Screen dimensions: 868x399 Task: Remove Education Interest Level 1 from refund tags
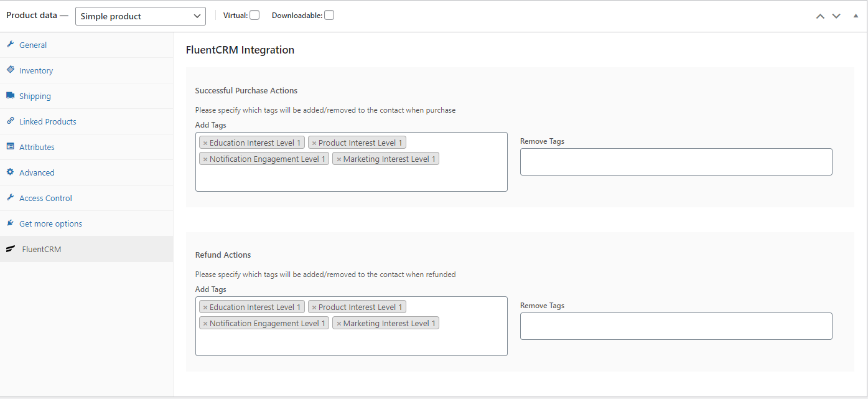205,307
